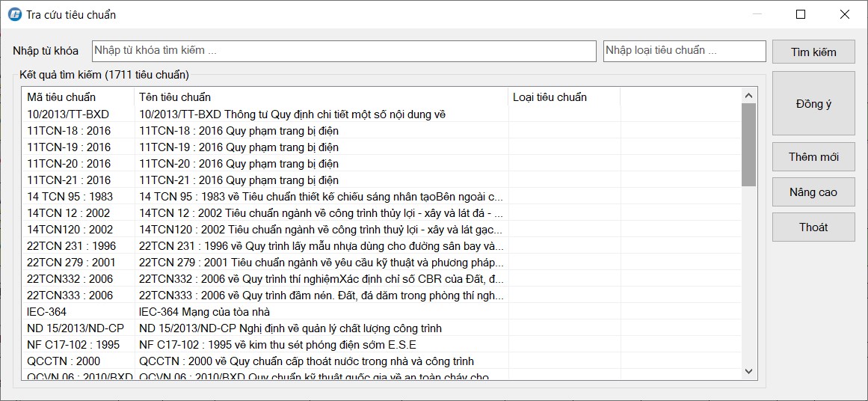Click the Loại tiêu chuẩn column header

coord(564,97)
